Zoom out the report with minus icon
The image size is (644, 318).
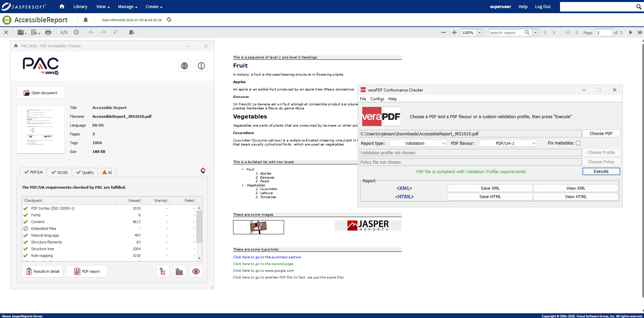[x=444, y=32]
